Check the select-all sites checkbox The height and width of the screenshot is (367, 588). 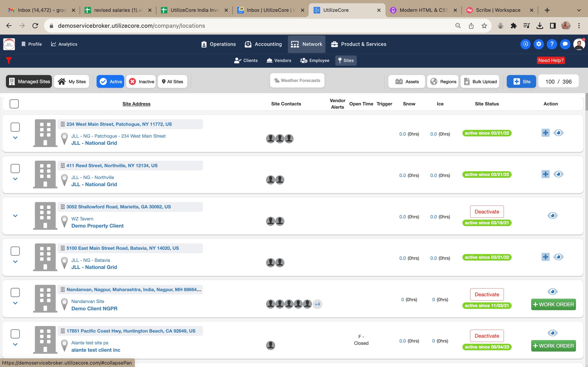14,104
